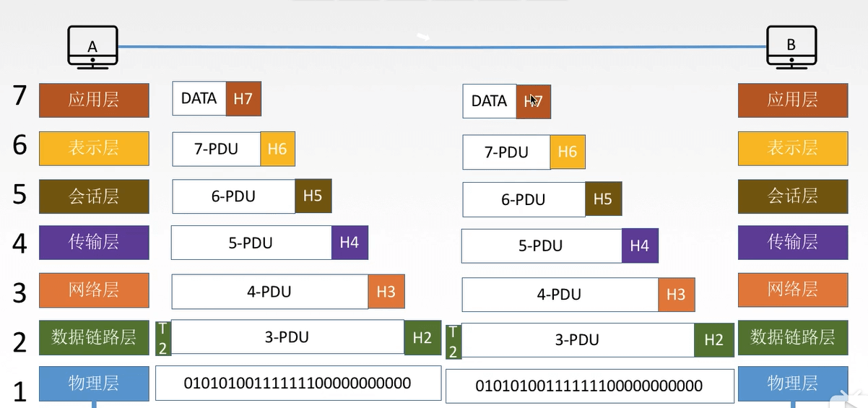
Task: Click the brown H5 header on host B's side
Action: coord(603,199)
